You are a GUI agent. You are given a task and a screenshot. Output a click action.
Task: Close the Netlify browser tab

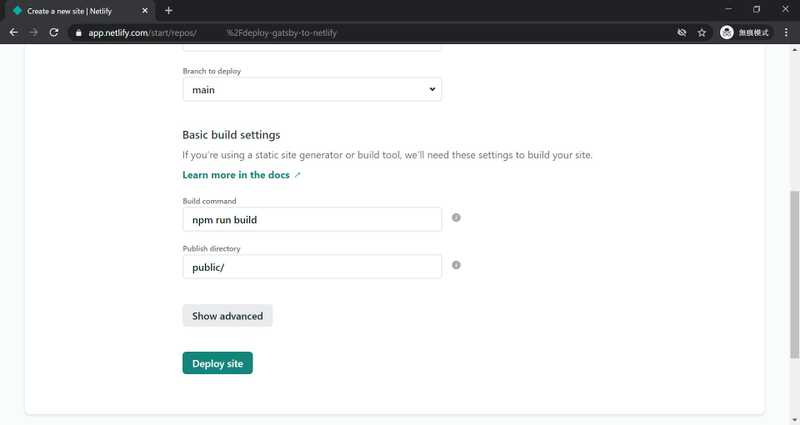pyautogui.click(x=146, y=10)
